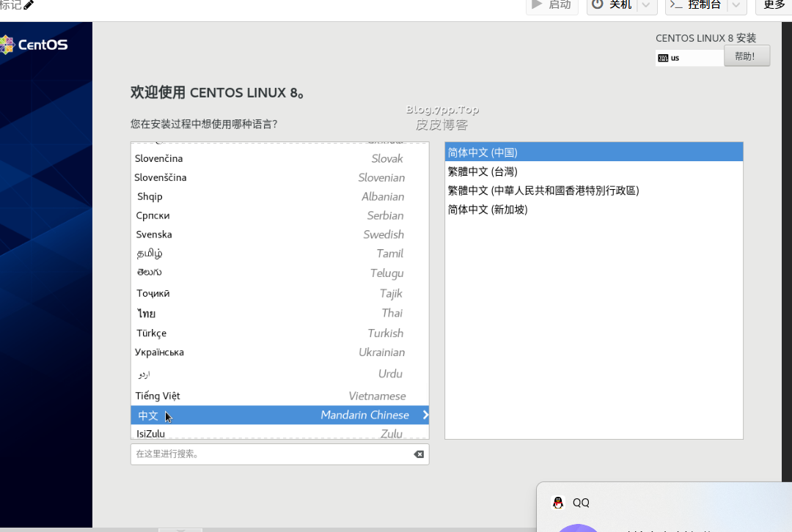Select the 繁體中文 (台灣) locale

(484, 171)
